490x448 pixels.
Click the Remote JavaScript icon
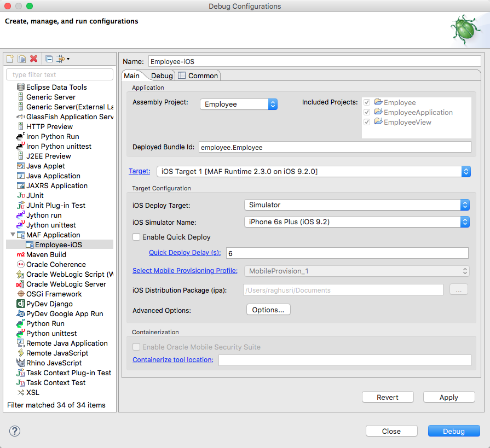click(x=21, y=353)
